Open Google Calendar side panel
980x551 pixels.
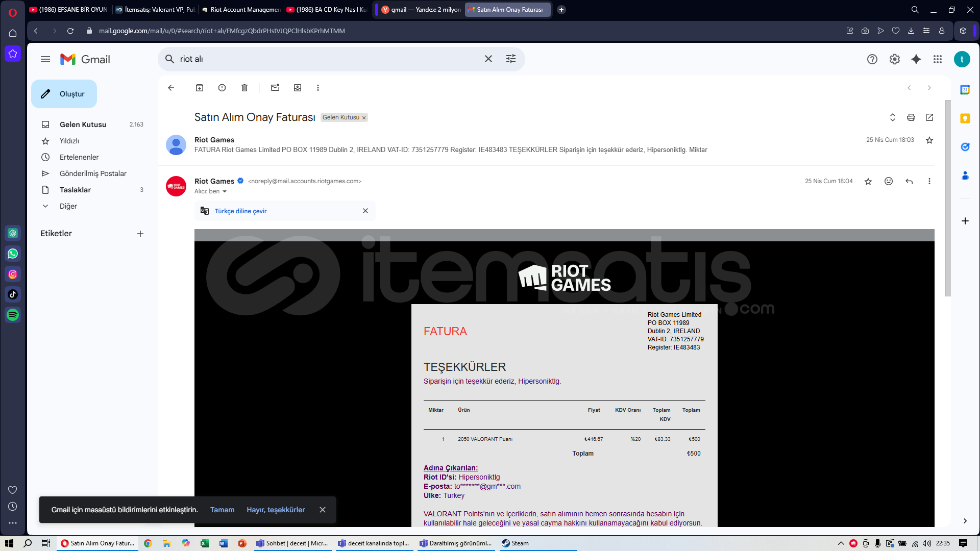tap(965, 90)
